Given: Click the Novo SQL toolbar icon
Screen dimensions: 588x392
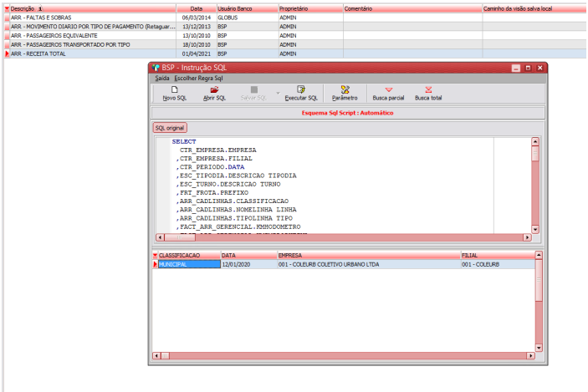Looking at the screenshot, I should (x=174, y=94).
